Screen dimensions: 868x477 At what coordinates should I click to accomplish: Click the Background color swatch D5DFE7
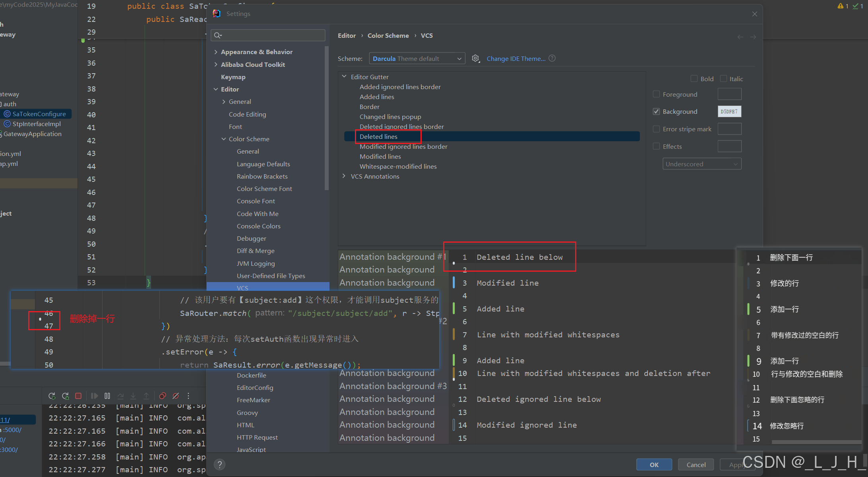(729, 111)
